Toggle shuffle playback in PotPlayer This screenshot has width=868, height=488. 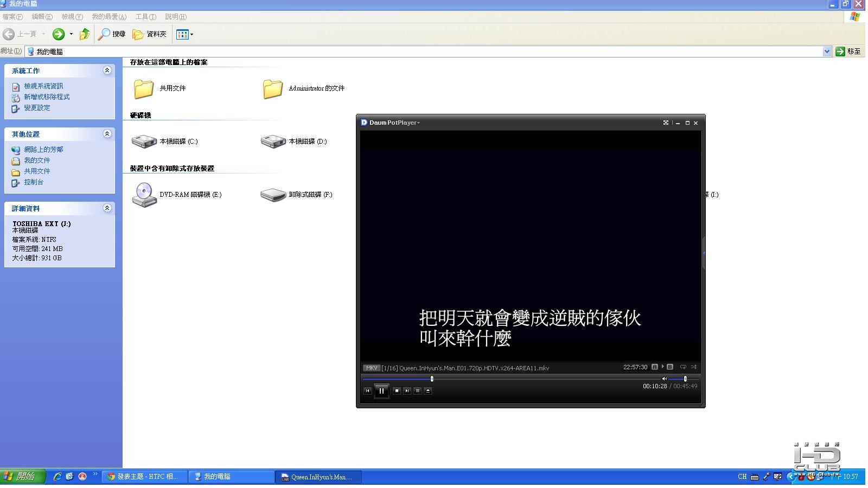[x=693, y=367]
